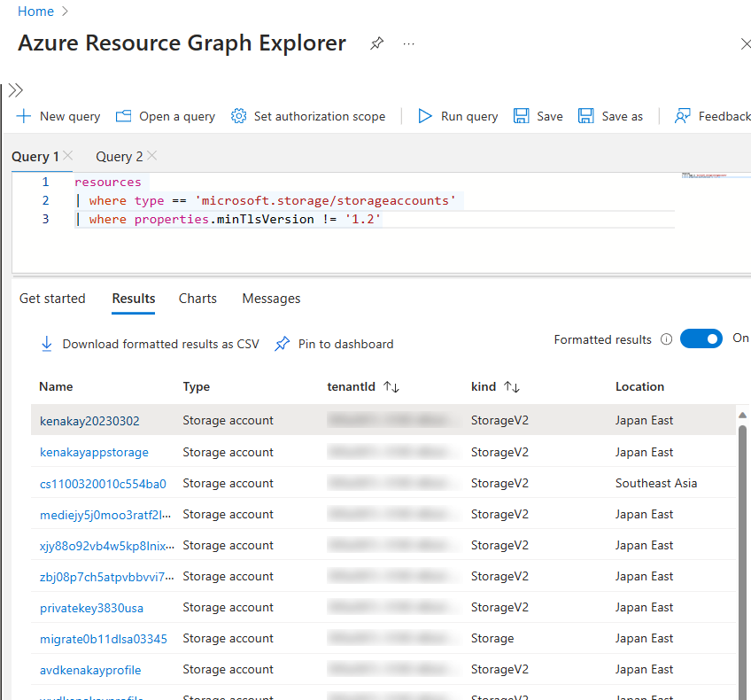Click into query editor line 3
This screenshot has height=700, width=751.
[x=374, y=220]
